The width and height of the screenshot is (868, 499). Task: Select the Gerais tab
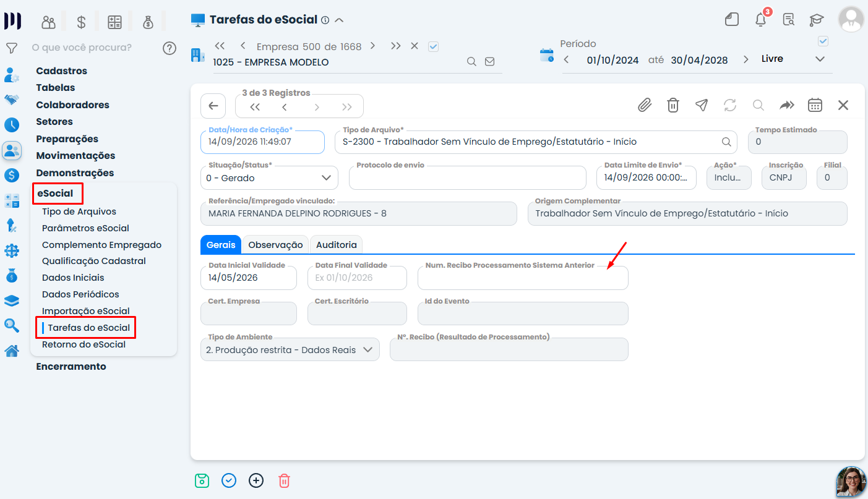[221, 245]
